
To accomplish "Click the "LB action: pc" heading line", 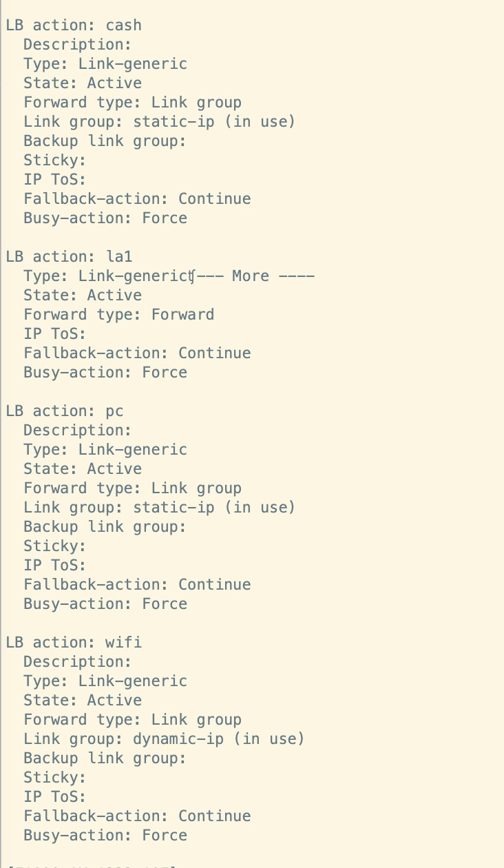I will click(65, 411).
